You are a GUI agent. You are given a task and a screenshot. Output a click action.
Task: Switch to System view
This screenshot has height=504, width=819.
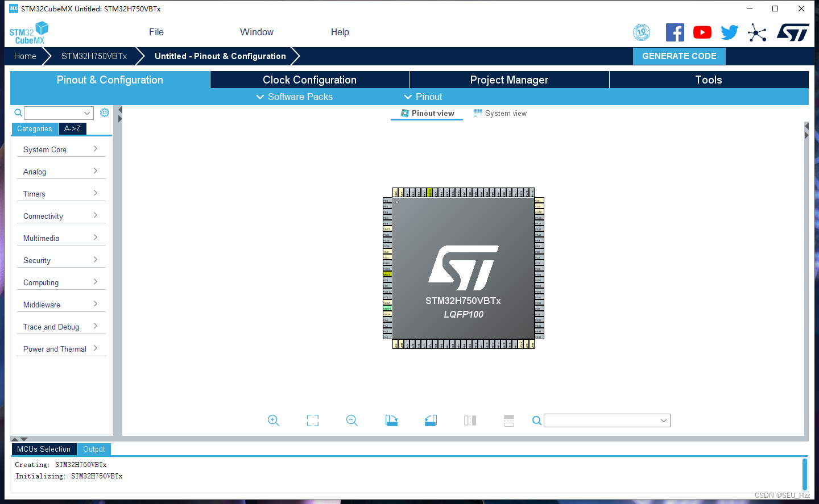tap(500, 113)
